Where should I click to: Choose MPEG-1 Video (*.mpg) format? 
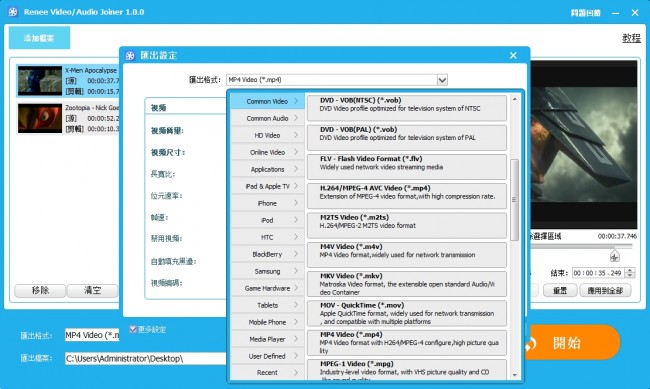pos(407,370)
